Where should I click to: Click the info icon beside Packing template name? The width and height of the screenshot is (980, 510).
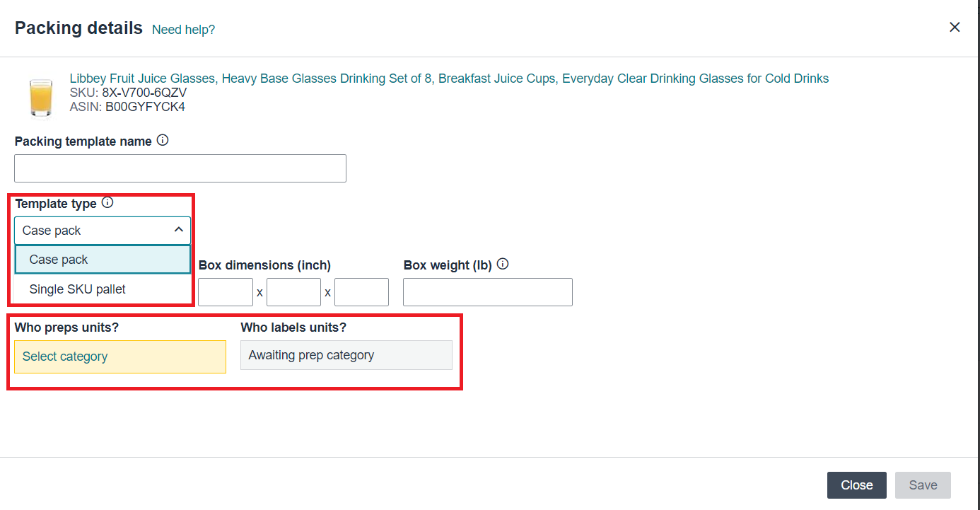coord(163,140)
